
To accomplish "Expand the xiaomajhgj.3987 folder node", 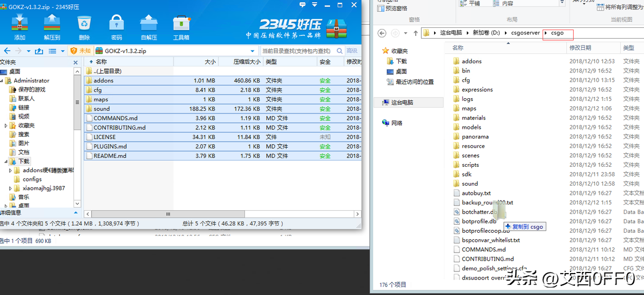I will point(11,188).
